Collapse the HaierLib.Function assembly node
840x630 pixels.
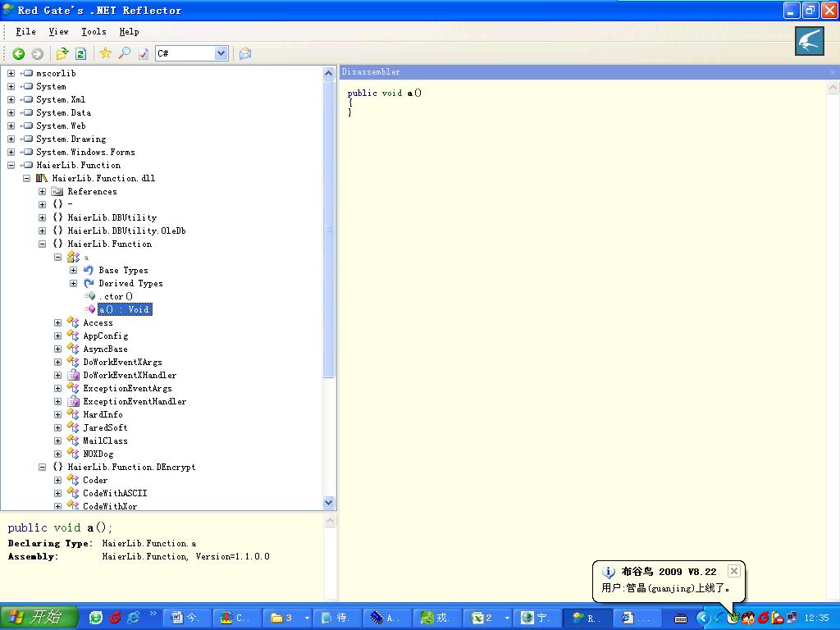[x=11, y=166]
